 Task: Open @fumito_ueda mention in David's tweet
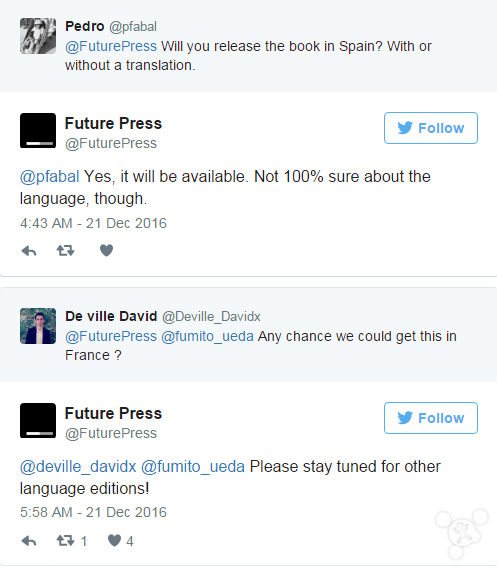pyautogui.click(x=207, y=336)
